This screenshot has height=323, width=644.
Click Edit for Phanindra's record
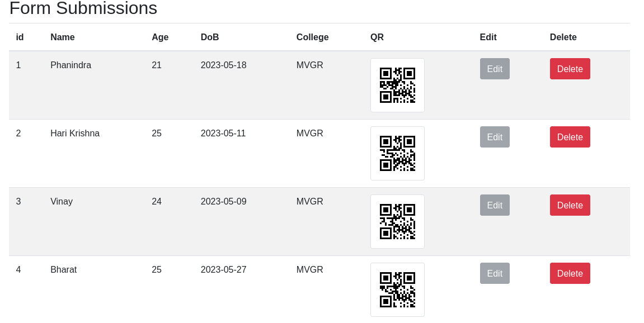(494, 68)
